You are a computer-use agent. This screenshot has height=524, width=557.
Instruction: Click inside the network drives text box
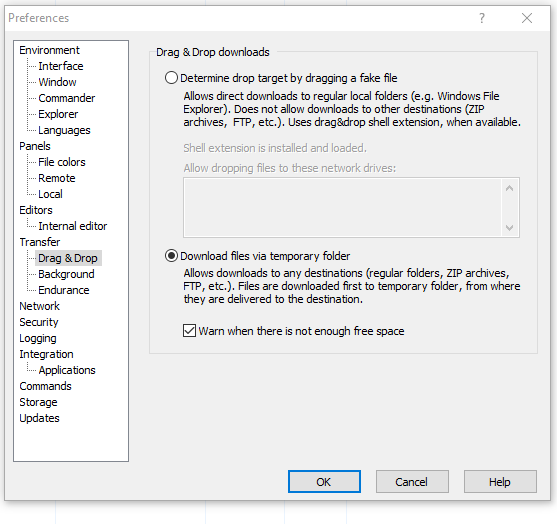pos(342,207)
